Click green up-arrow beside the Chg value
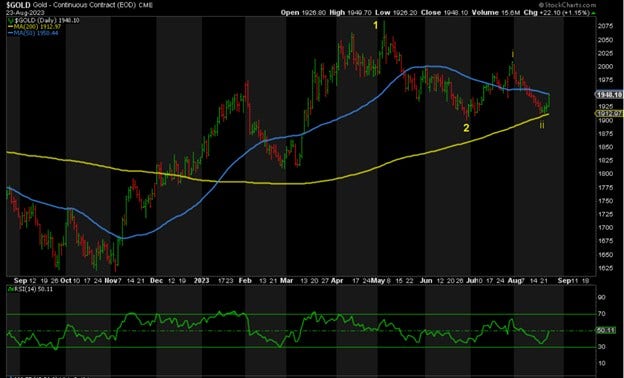This screenshot has height=378, width=624. [x=594, y=13]
